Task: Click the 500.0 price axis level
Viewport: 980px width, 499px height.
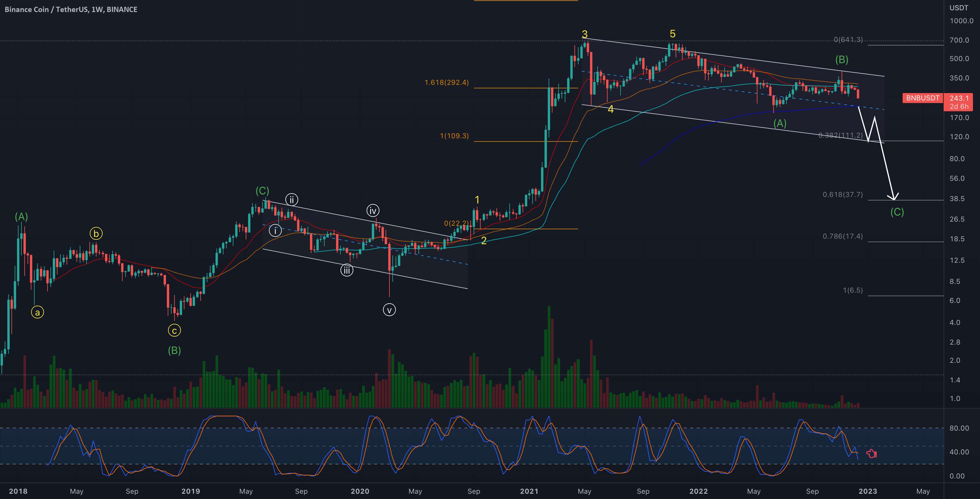Action: (x=959, y=59)
